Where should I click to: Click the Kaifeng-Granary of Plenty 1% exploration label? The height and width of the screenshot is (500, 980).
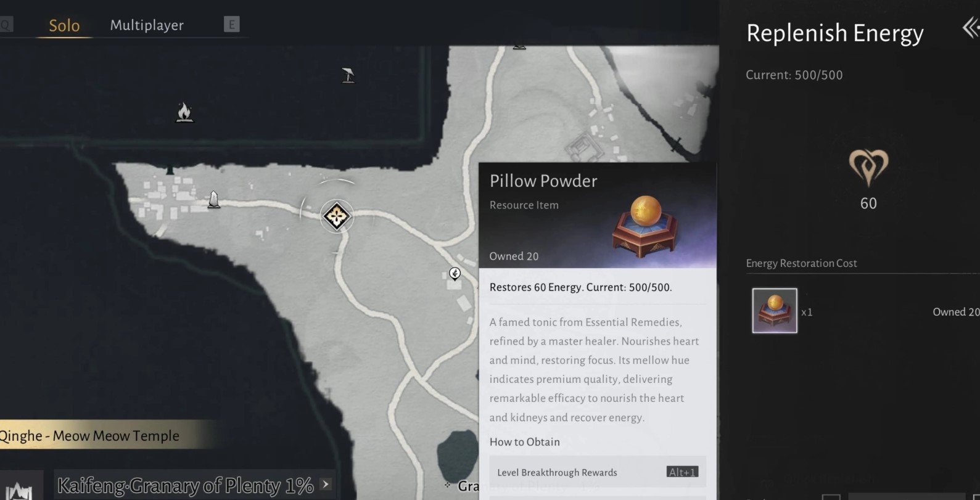click(185, 486)
